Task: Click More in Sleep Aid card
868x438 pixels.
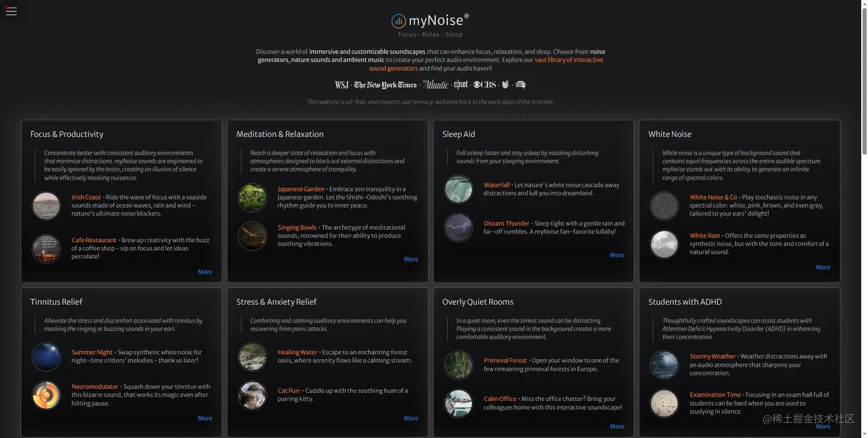Action: [617, 255]
